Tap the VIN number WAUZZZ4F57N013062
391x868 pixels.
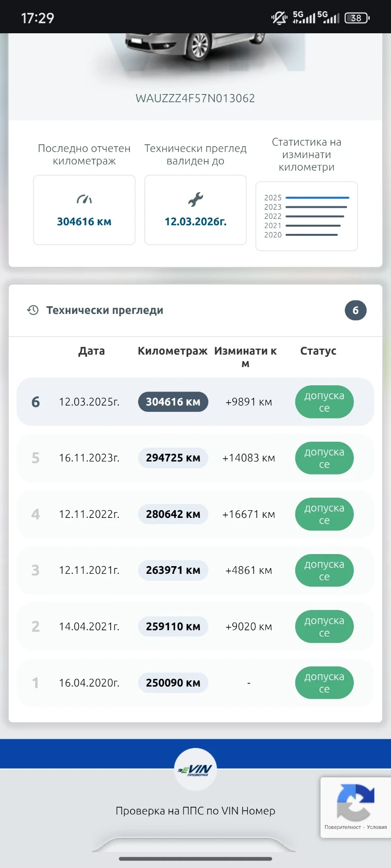pyautogui.click(x=195, y=98)
